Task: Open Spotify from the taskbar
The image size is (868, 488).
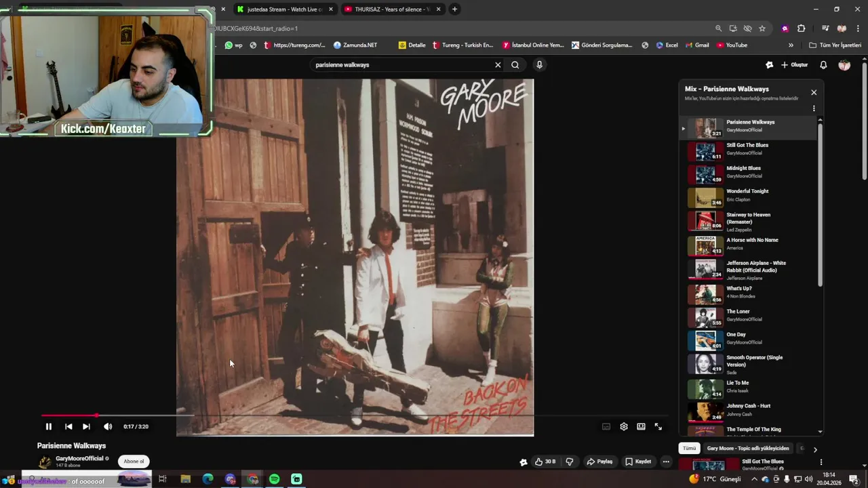Action: 274,479
